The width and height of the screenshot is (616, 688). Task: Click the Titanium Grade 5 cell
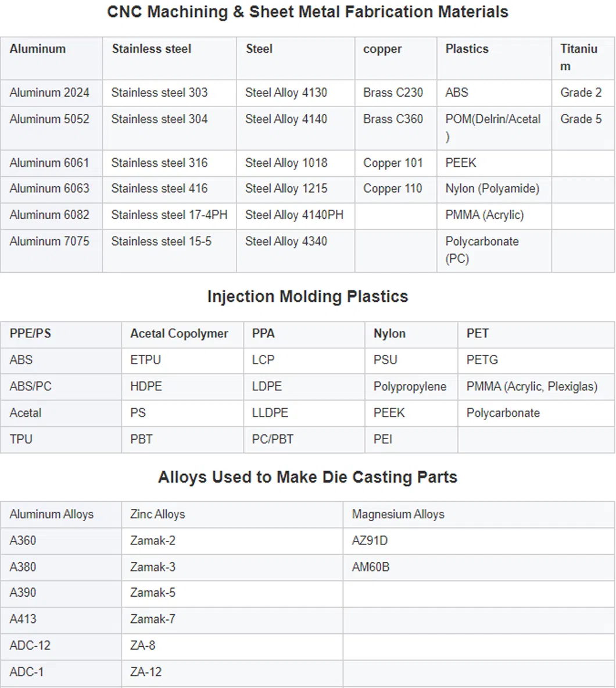coord(581,119)
